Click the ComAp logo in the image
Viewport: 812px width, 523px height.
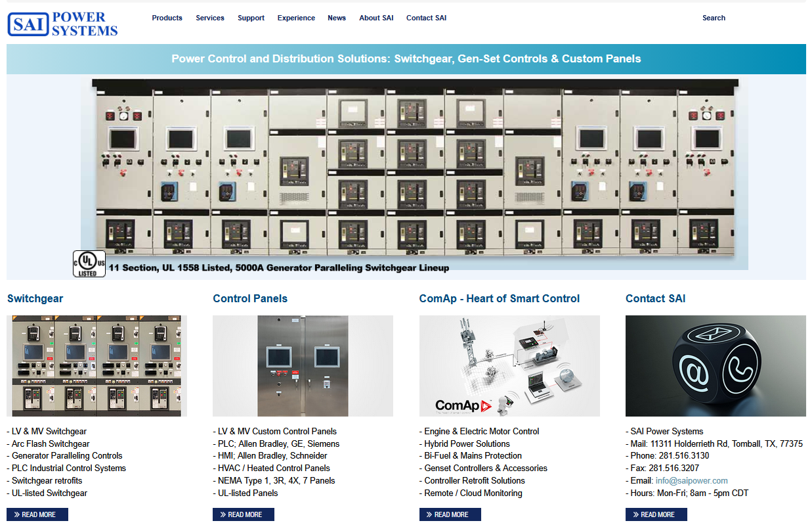(463, 405)
